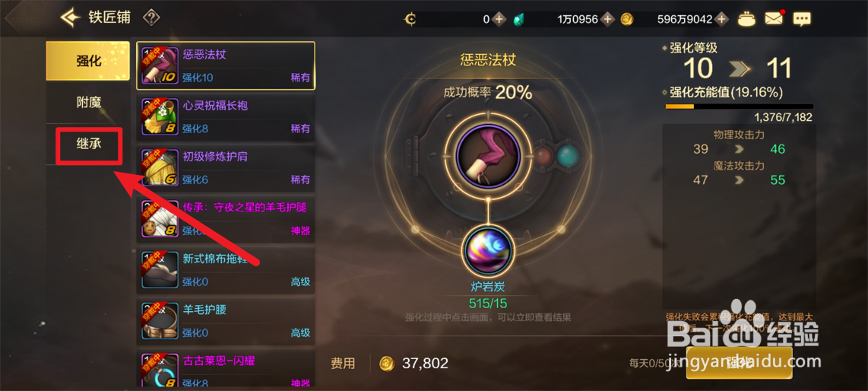Click the yellow 强化 button

(x=739, y=363)
